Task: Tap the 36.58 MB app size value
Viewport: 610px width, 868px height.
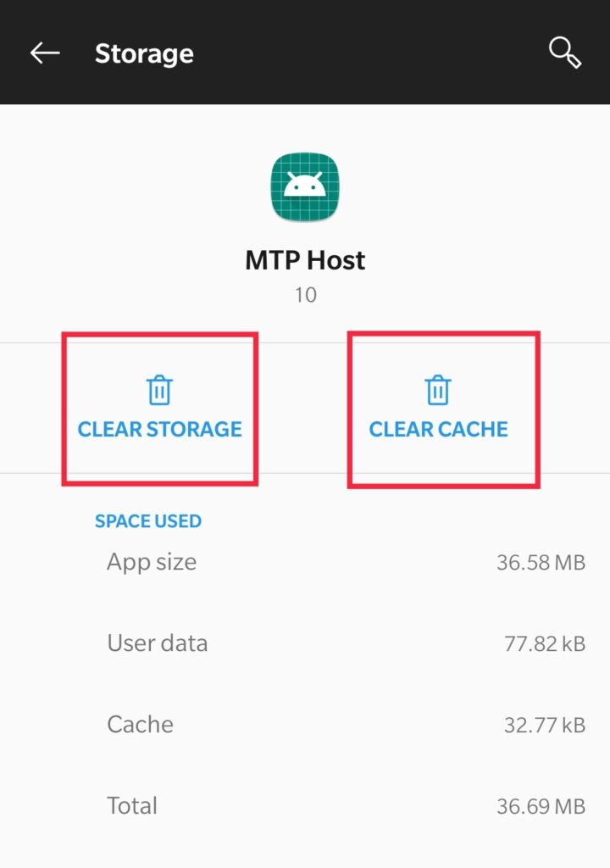Action: tap(541, 563)
